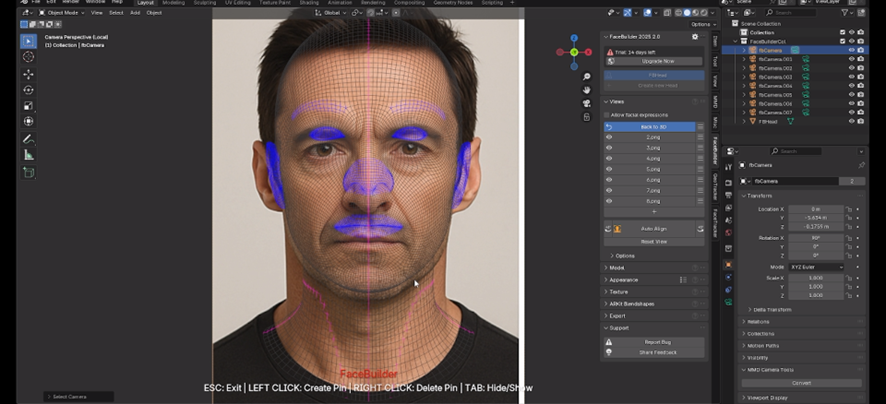Expand the Delta Transform section

[x=772, y=310]
